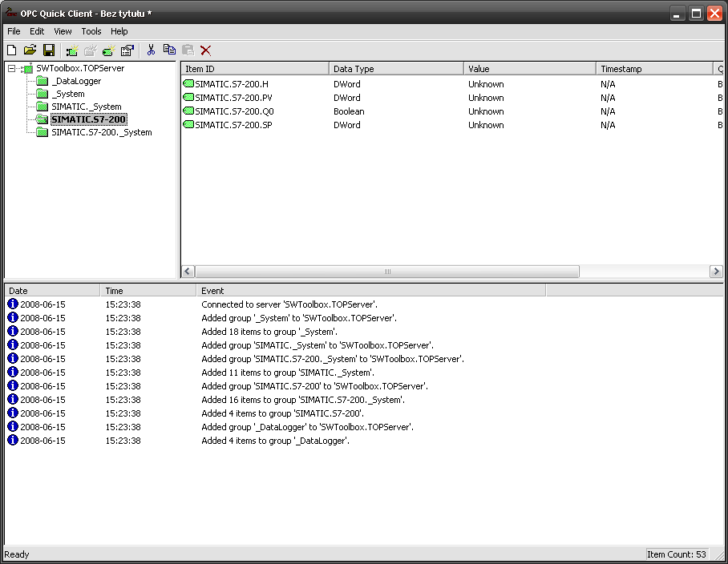Viewport: 728px width, 564px height.
Task: Select the _DataLogger group in tree
Action: tap(76, 81)
